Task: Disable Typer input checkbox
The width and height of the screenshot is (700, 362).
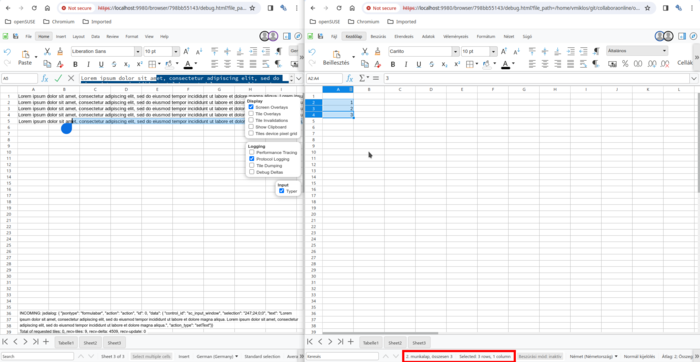Action: click(281, 191)
